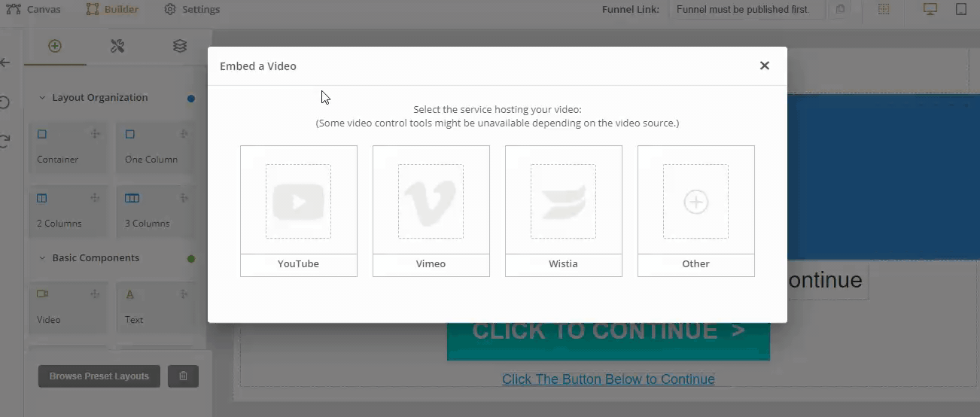Toggle the grid layout icon

pos(884,9)
